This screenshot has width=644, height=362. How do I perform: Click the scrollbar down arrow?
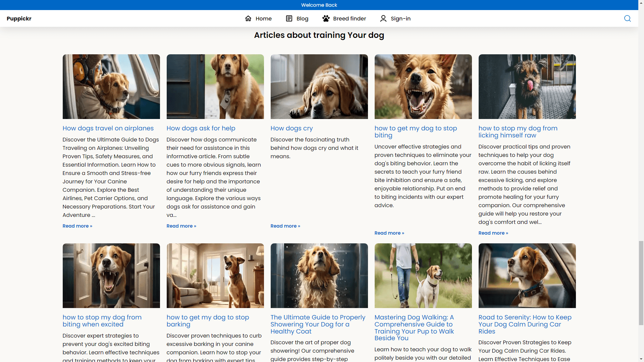(x=641, y=359)
